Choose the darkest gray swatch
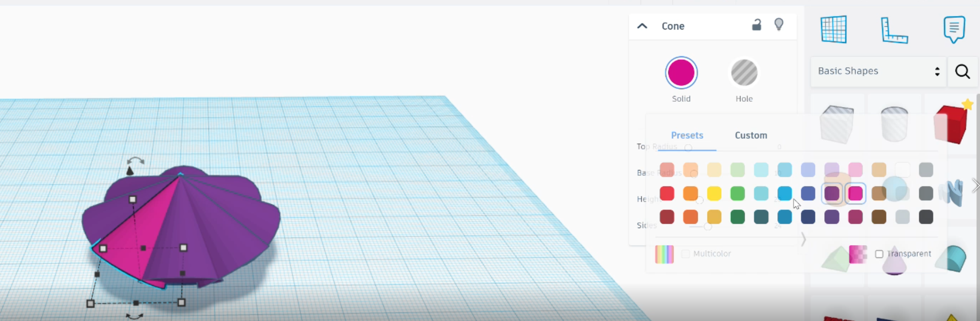980x321 pixels. (926, 217)
